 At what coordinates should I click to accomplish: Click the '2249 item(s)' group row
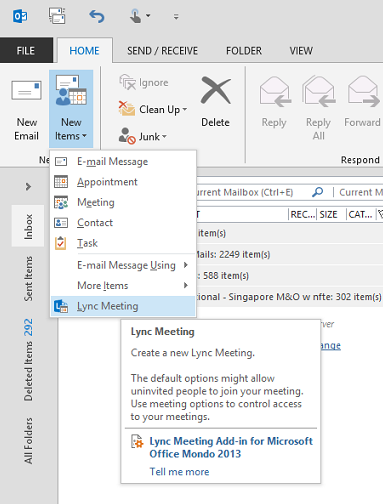pos(290,255)
